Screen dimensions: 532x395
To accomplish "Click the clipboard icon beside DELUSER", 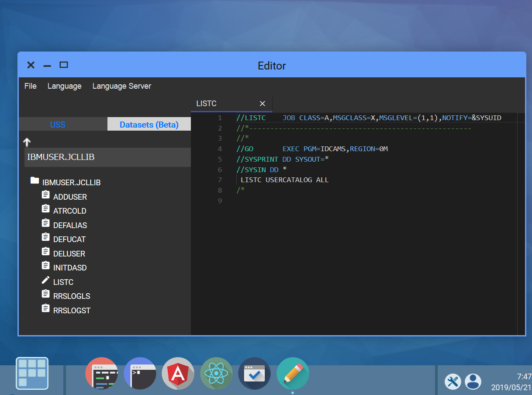I will [x=45, y=252].
